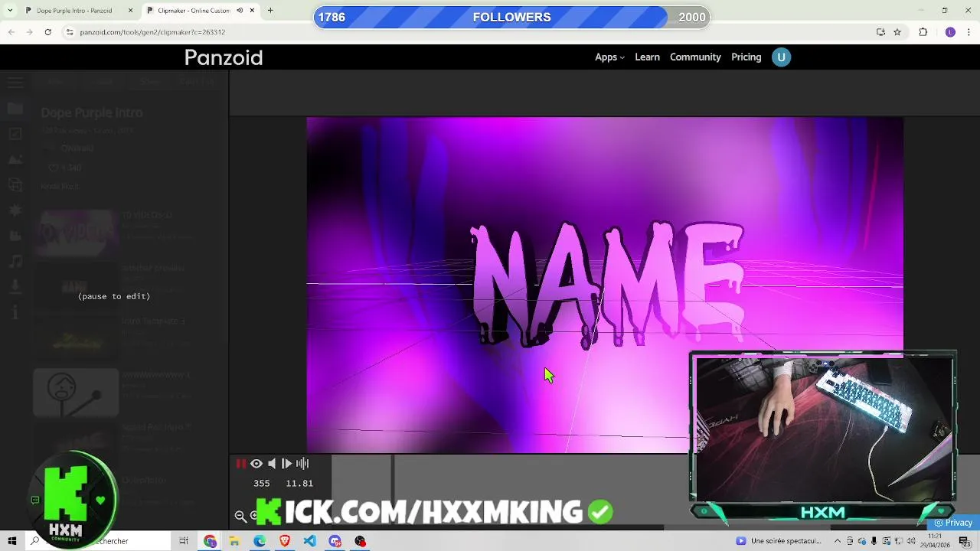Open the Learn page link
The height and width of the screenshot is (551, 980).
(x=647, y=57)
